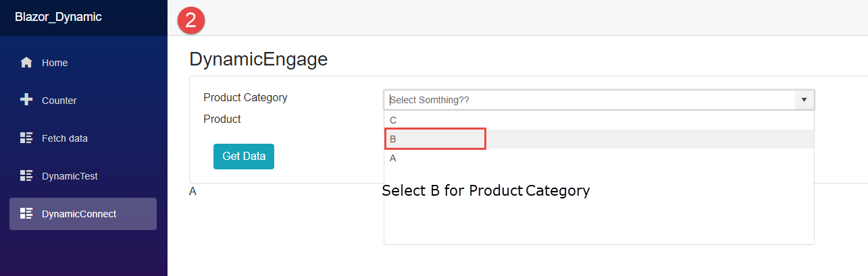This screenshot has width=868, height=276.
Task: Go to the Counter page
Action: pos(59,101)
